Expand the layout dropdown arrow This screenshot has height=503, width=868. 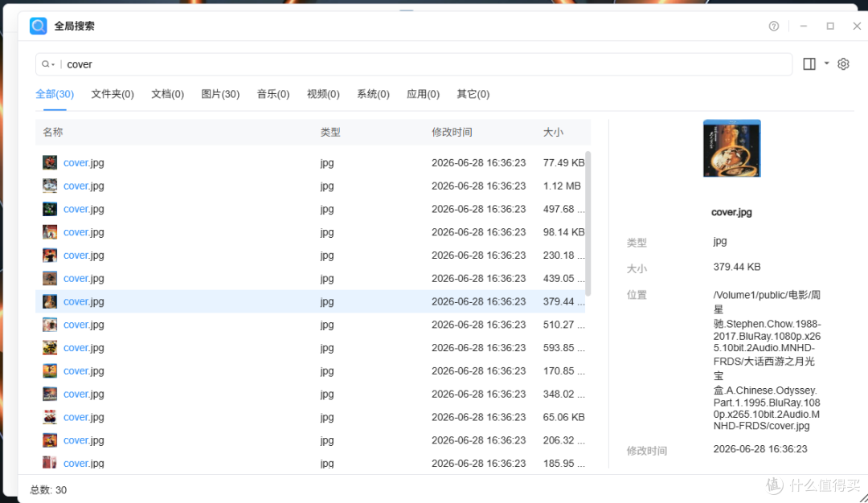coord(826,63)
